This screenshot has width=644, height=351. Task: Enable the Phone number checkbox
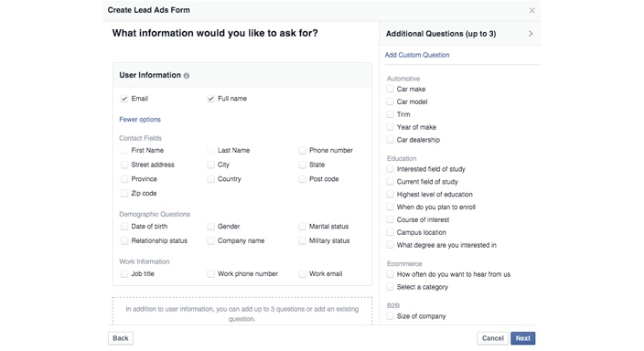tap(302, 150)
